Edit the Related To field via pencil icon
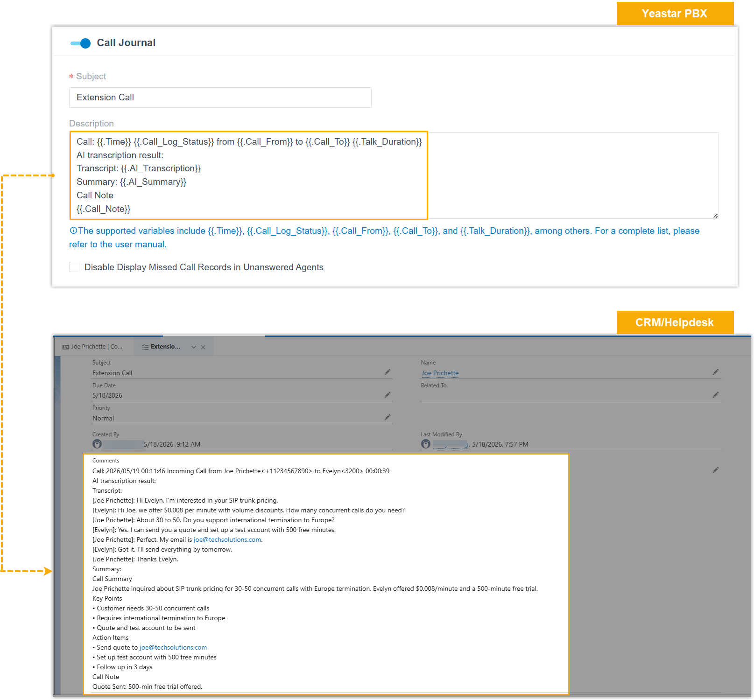This screenshot has height=700, width=754. (716, 395)
